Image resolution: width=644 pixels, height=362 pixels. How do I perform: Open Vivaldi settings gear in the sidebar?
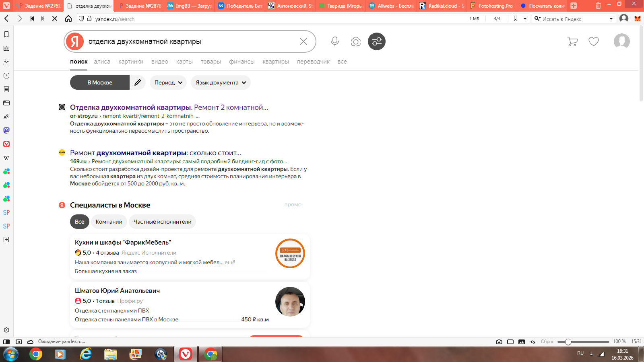6,330
